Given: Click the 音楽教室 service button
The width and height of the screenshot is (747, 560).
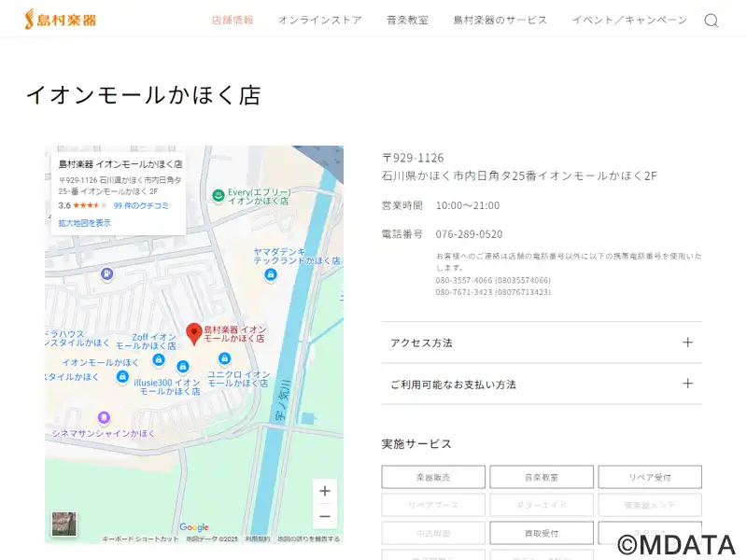Looking at the screenshot, I should pyautogui.click(x=542, y=477).
